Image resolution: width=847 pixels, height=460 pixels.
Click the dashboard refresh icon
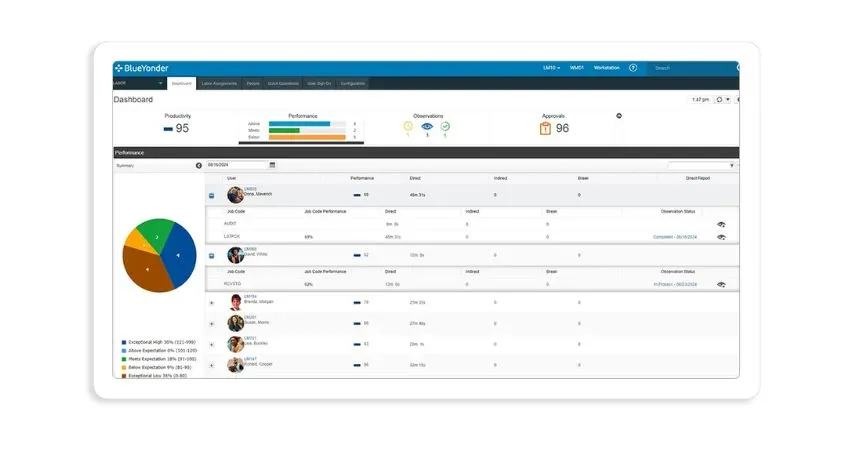pos(719,100)
